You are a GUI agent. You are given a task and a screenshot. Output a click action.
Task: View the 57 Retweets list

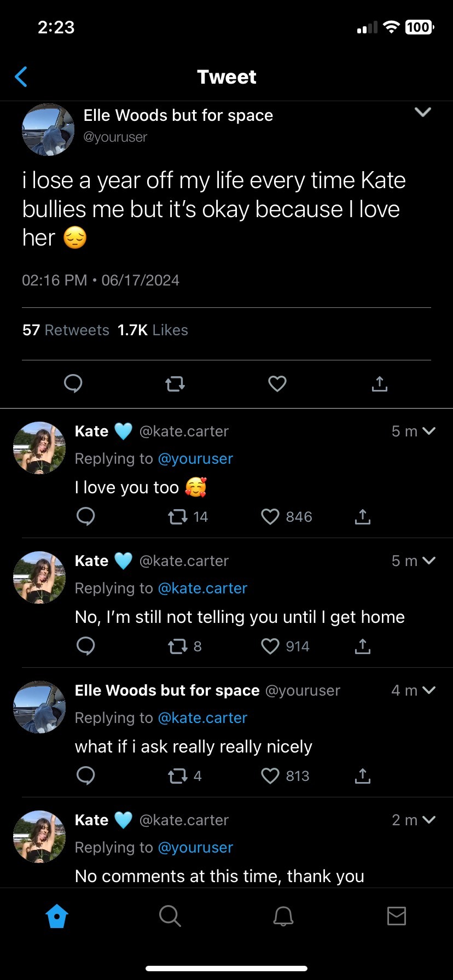click(x=66, y=330)
